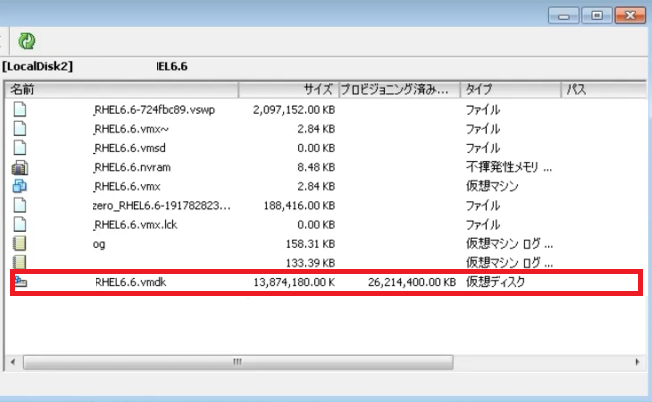The height and width of the screenshot is (402, 652).
Task: Click the nvram chip icon for RHEL6.6.nvram
Action: 20,167
